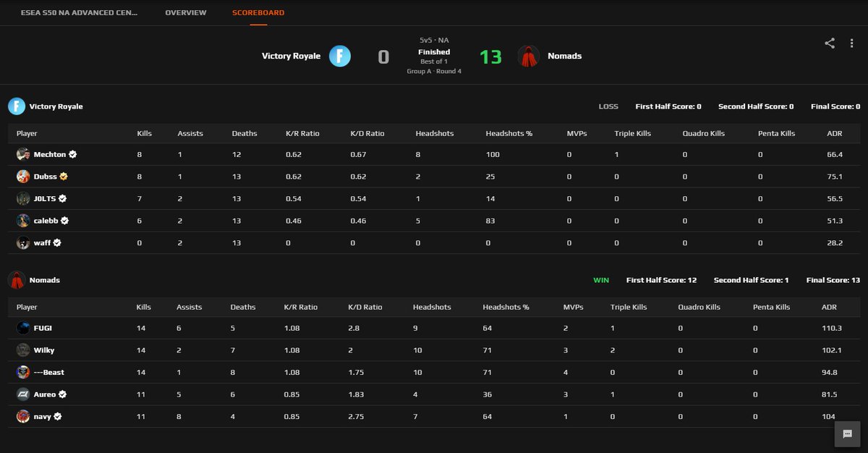Click Mechton's Headshots % value 100
The image size is (868, 453).
[492, 154]
